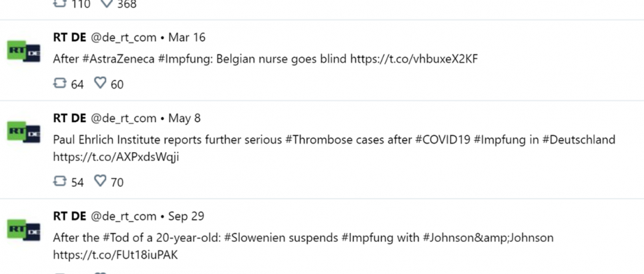Viewport: 644px width, 274px height.
Task: Open RT DE avatar on May 8 tweet
Action: 23,132
